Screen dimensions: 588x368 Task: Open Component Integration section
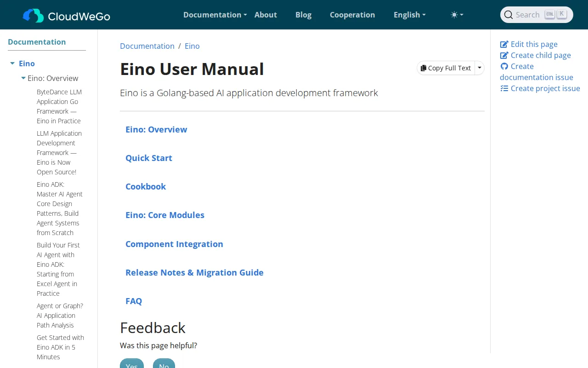(174, 244)
